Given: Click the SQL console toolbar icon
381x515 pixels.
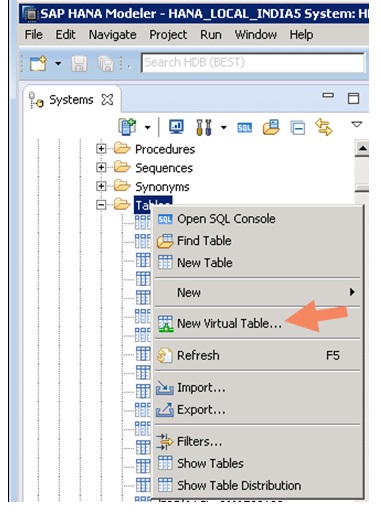Looking at the screenshot, I should click(x=245, y=128).
